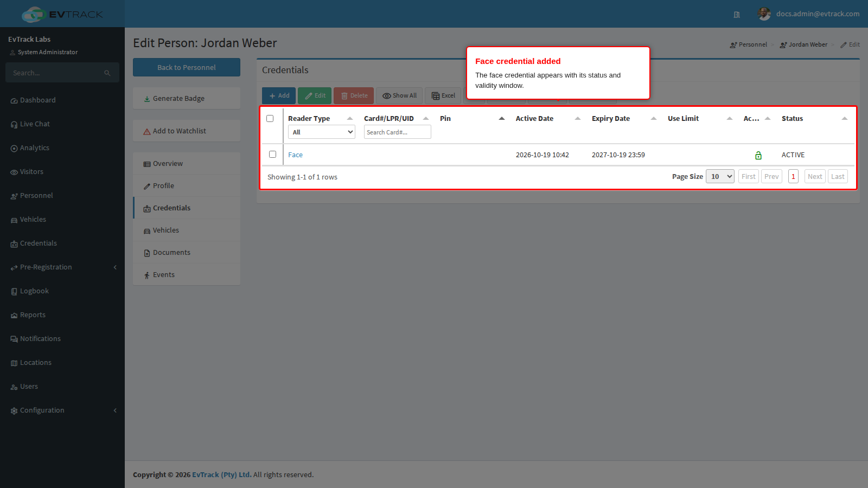
Task: Click Back to Personnel button
Action: (187, 67)
